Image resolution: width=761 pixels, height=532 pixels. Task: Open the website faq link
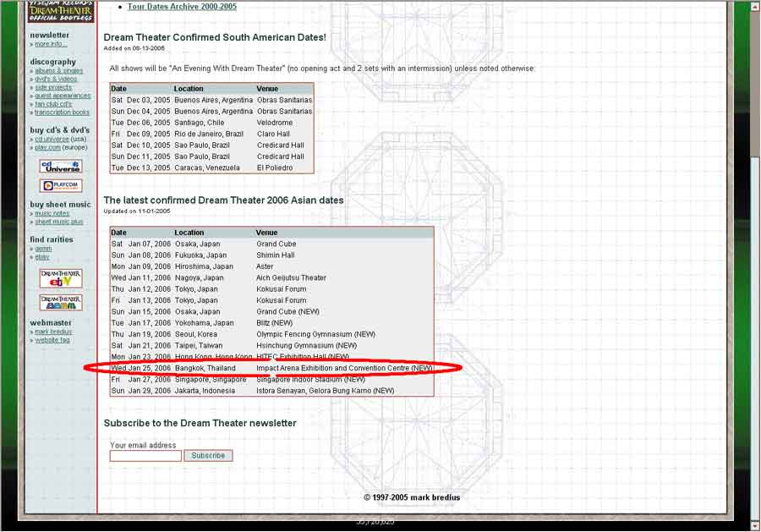(52, 340)
